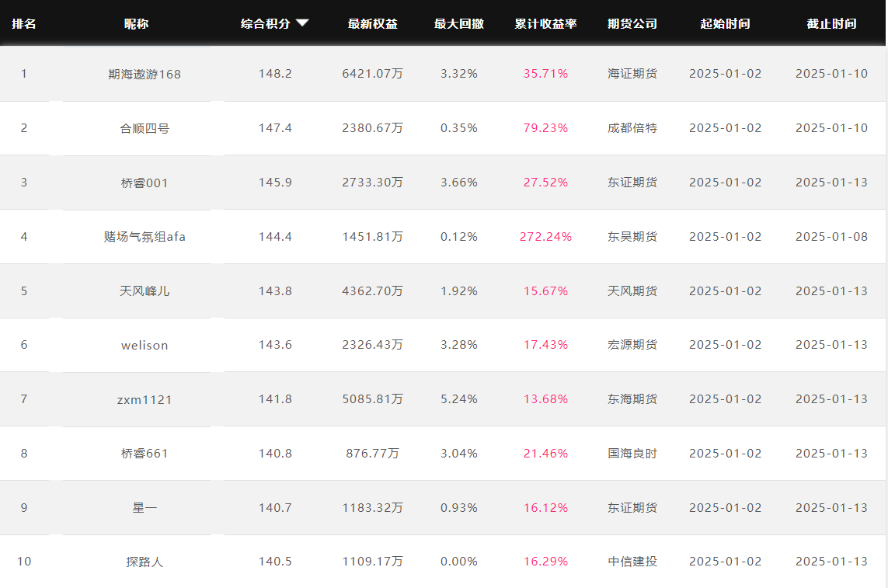Click return rate 79.23%
888x588 pixels.
click(x=546, y=128)
